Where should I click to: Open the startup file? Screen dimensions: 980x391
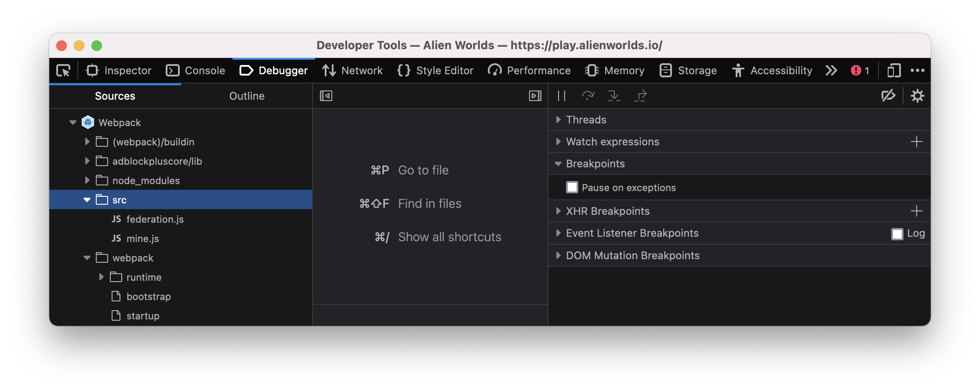pos(143,316)
